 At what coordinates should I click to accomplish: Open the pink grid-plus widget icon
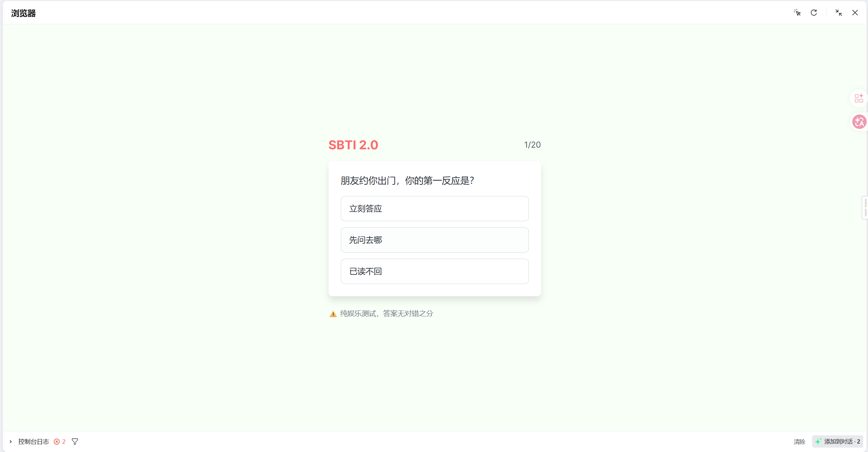click(x=858, y=98)
